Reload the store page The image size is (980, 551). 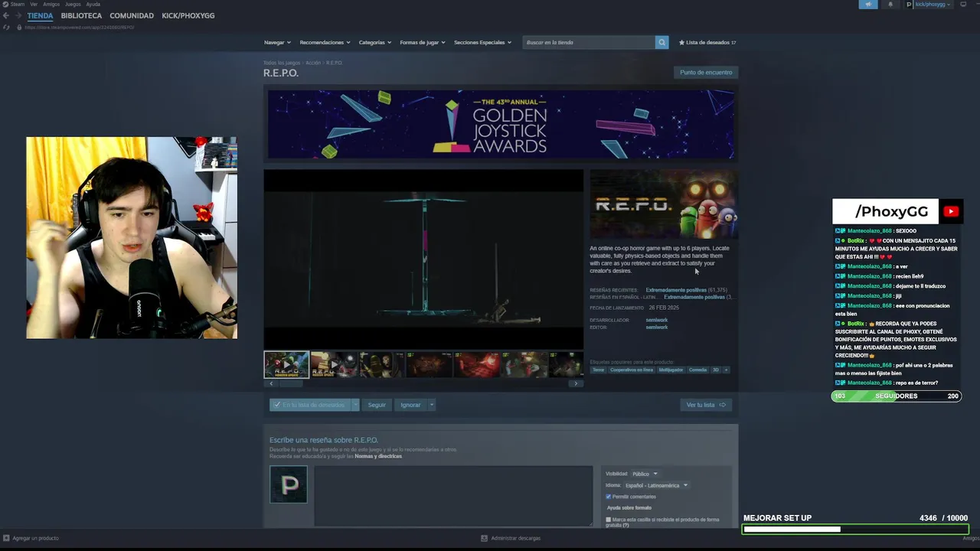(7, 28)
